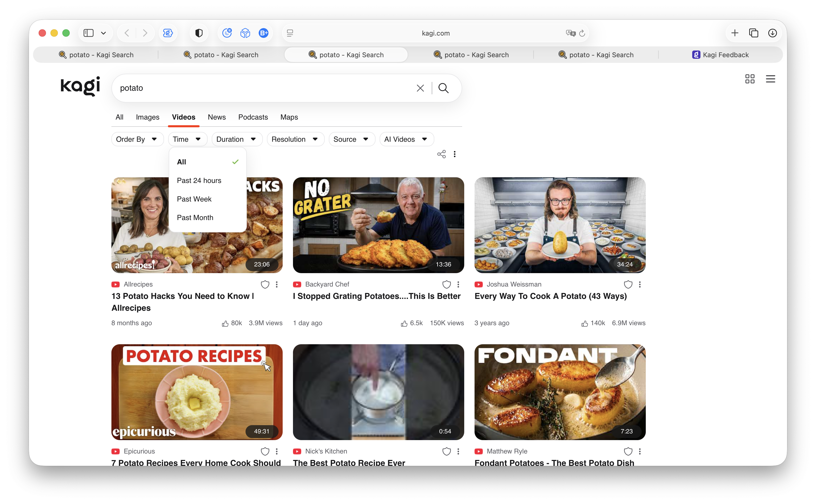Choose Past 24 hours time filter
This screenshot has height=504, width=816.
pos(208,180)
